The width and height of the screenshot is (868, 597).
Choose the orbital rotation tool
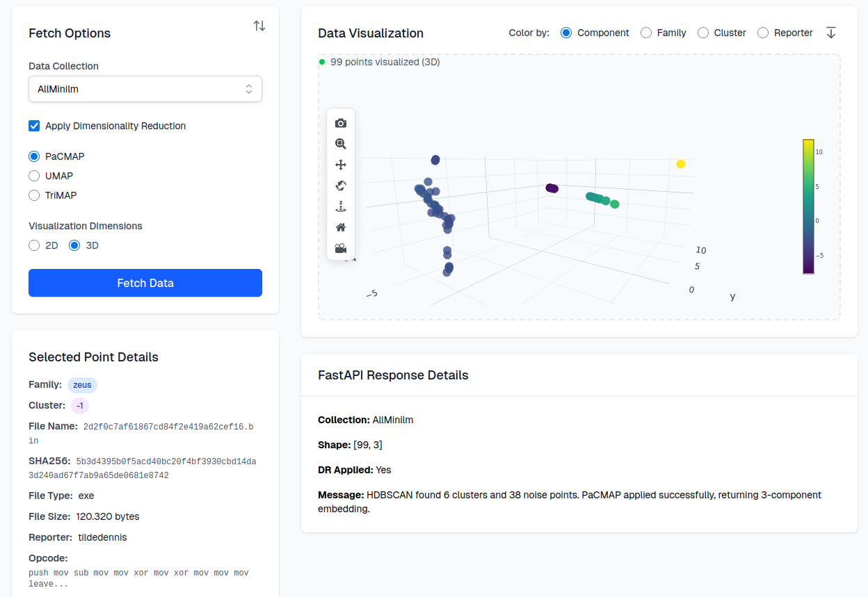tap(341, 186)
